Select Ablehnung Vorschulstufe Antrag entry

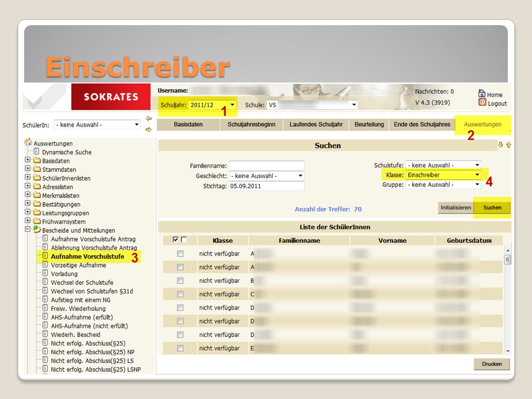coord(94,248)
